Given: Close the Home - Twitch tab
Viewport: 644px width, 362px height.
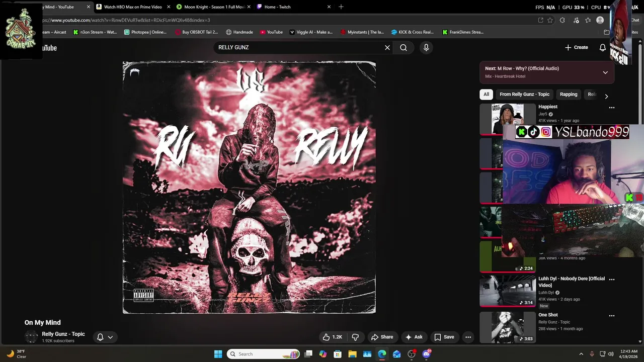Looking at the screenshot, I should pos(329,7).
